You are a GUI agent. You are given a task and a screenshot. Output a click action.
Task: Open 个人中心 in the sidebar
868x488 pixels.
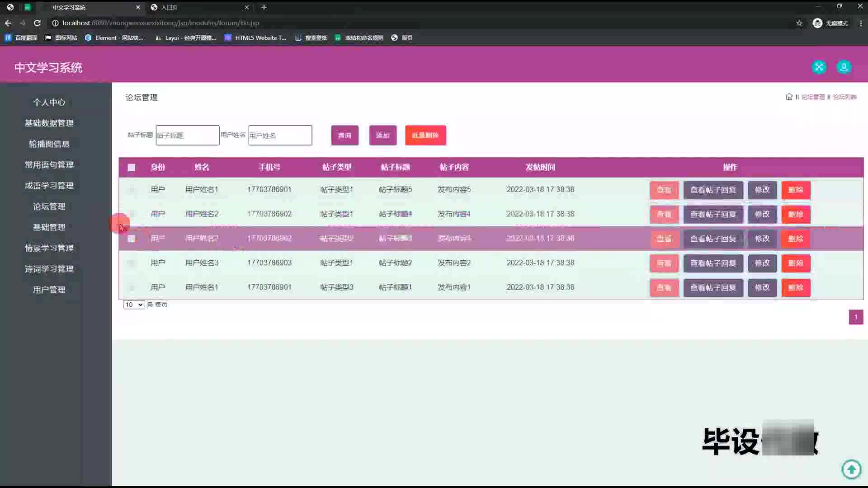coord(49,103)
